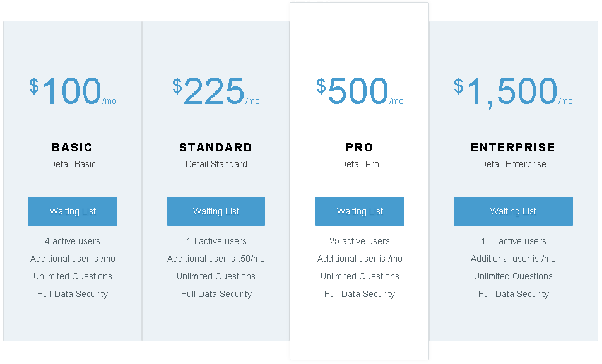This screenshot has width=602, height=364.
Task: Select the $100 per month price
Action: pos(73,91)
